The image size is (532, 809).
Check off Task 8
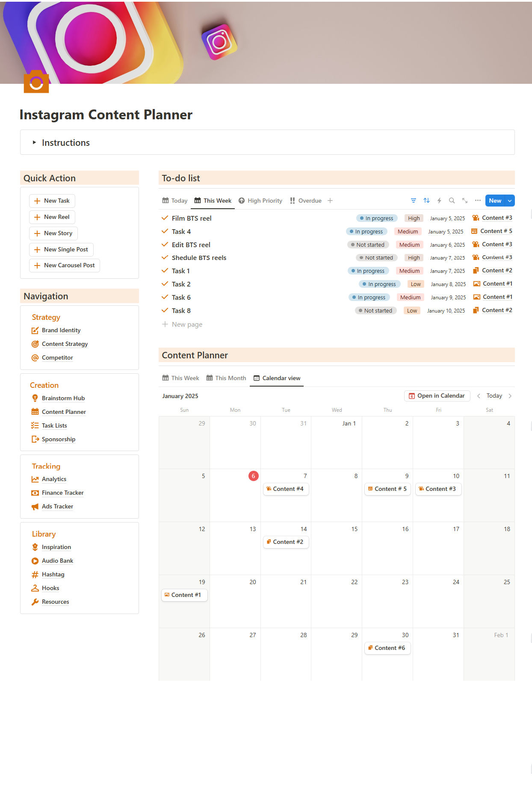[x=165, y=310]
